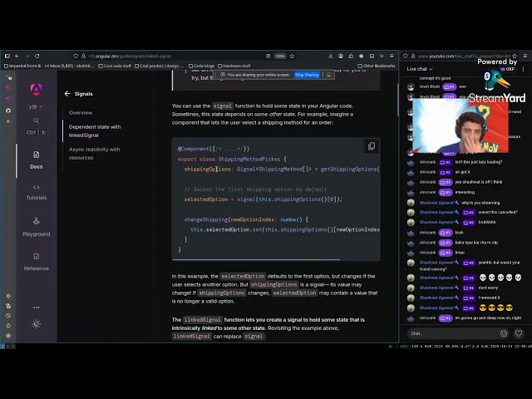Hide the screen sharing notification bar

point(328,75)
